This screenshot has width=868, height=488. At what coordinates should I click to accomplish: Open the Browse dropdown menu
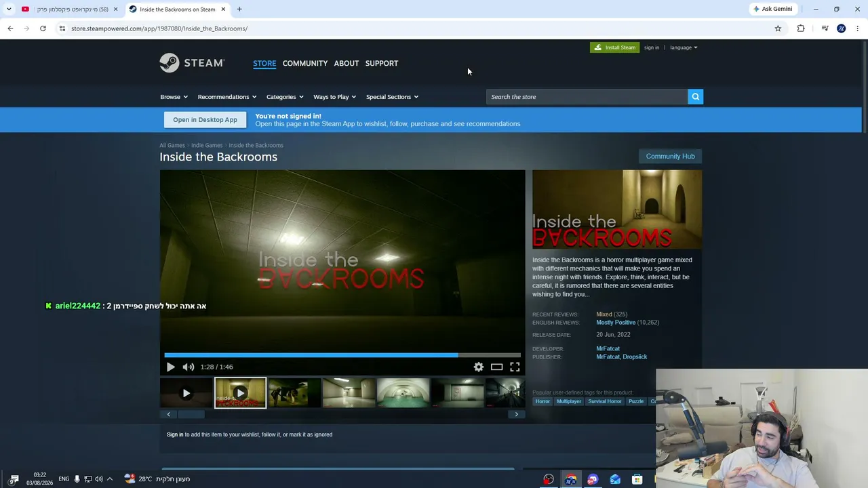(174, 97)
